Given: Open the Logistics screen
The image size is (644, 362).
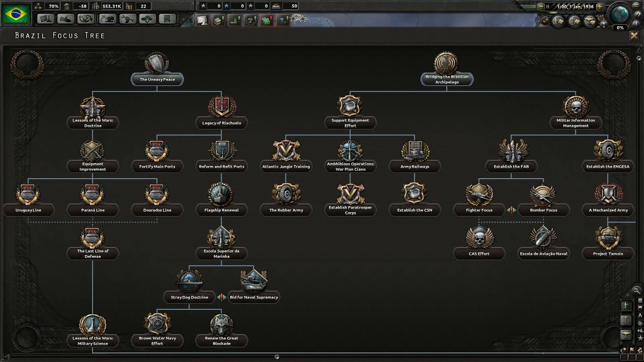Looking at the screenshot, I should 167,19.
